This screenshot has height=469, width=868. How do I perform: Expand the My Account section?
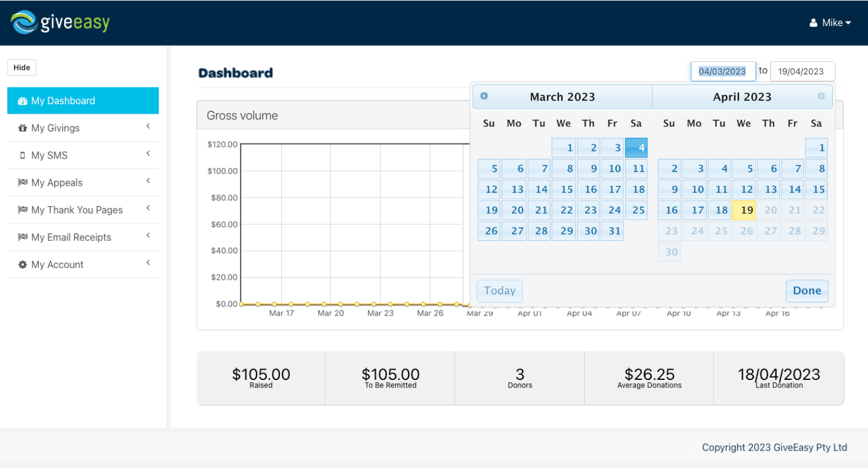point(148,264)
